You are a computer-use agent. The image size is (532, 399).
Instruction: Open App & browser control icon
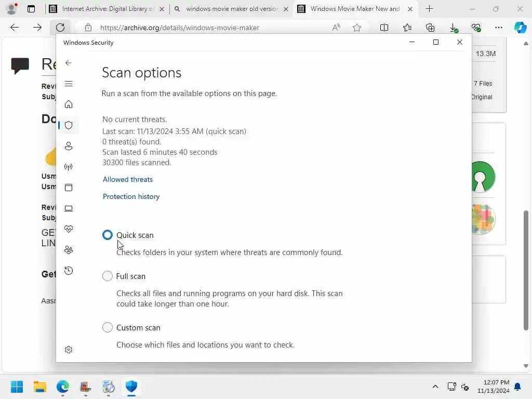point(69,187)
